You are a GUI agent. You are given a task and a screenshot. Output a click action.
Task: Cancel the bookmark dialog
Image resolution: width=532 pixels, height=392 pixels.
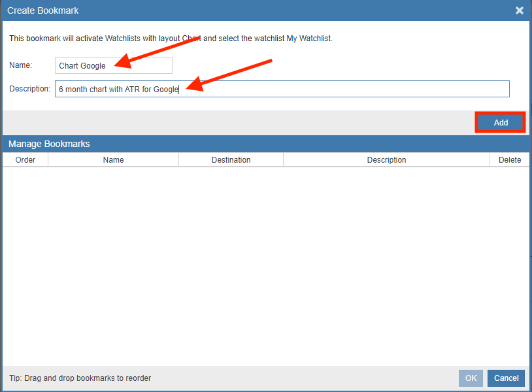pyautogui.click(x=507, y=378)
